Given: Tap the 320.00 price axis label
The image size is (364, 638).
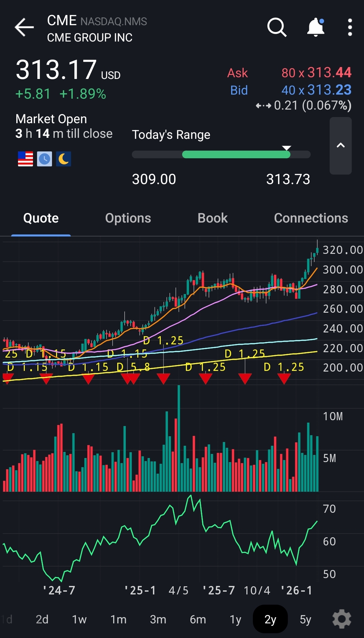Looking at the screenshot, I should click(343, 250).
